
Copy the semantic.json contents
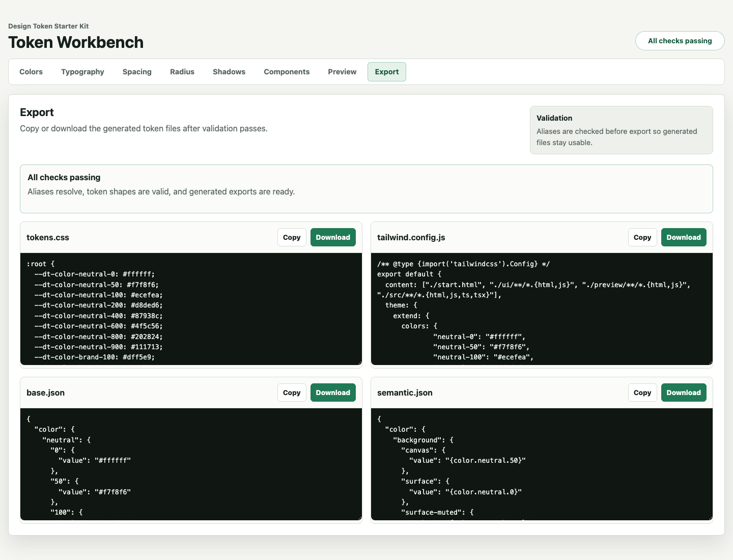642,393
